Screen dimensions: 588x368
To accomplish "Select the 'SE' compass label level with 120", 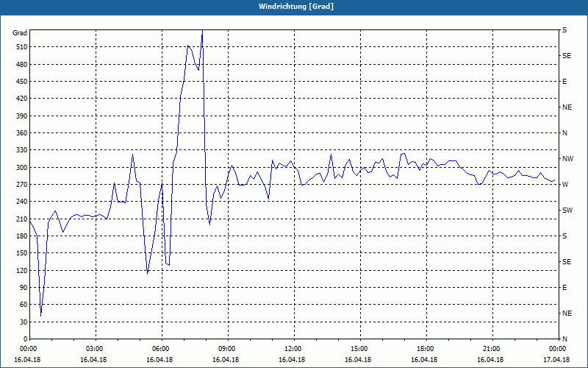I will click(567, 262).
